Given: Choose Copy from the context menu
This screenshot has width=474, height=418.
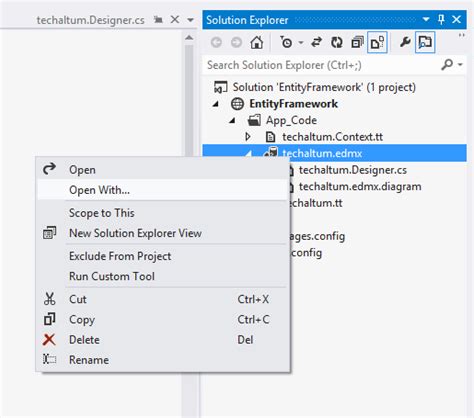Looking at the screenshot, I should (x=162, y=319).
